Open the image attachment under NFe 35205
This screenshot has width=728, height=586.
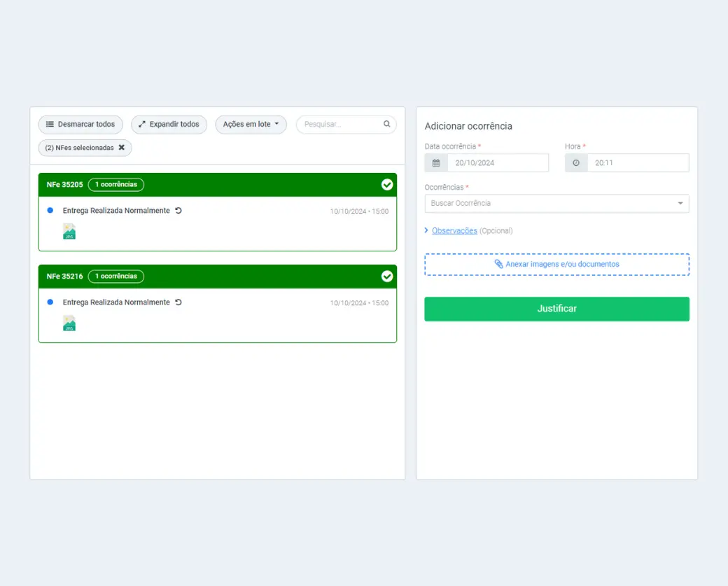click(69, 232)
